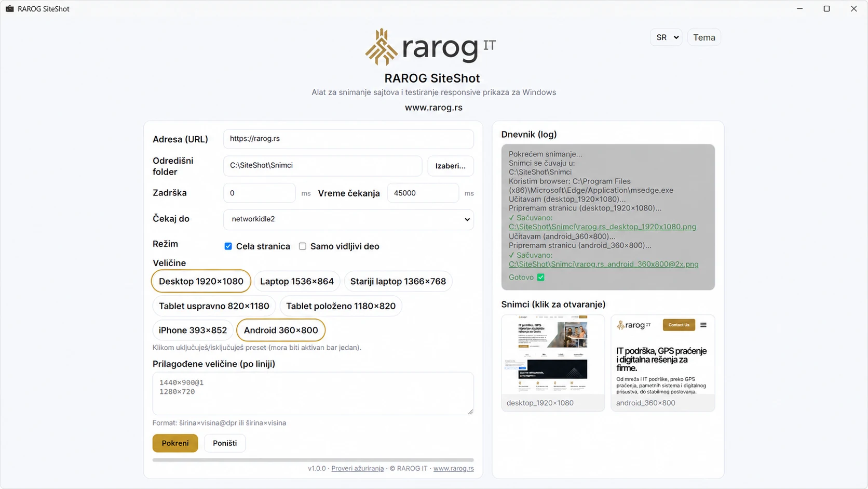
Task: Click the Vreme čekanja timeout input
Action: click(x=423, y=193)
